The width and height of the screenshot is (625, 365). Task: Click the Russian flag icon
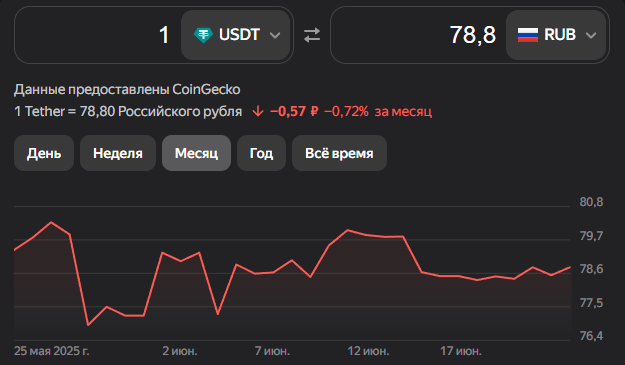point(528,35)
